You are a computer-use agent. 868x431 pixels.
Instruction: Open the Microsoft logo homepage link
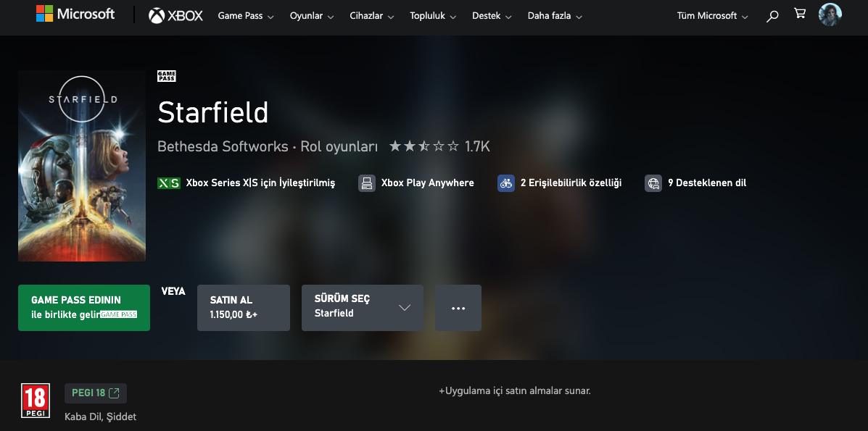(x=75, y=14)
